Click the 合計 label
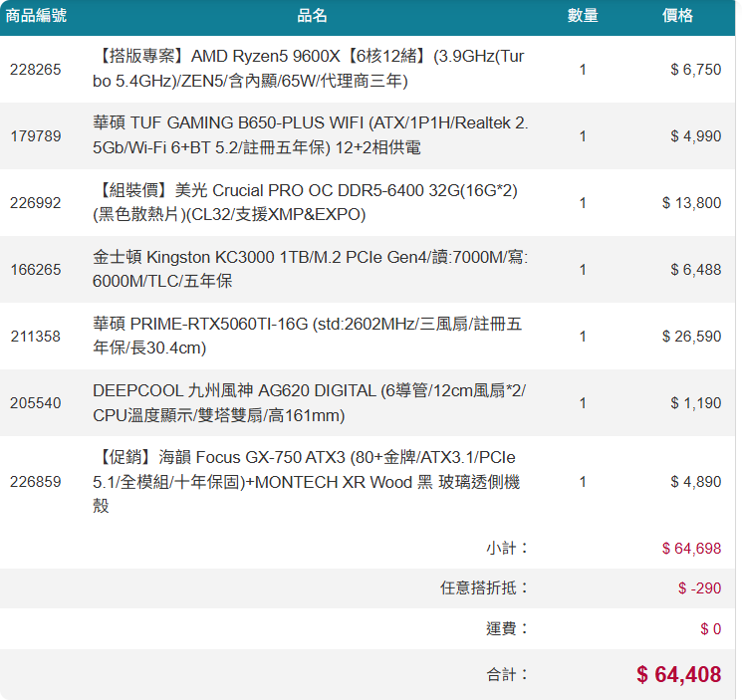 point(507,674)
